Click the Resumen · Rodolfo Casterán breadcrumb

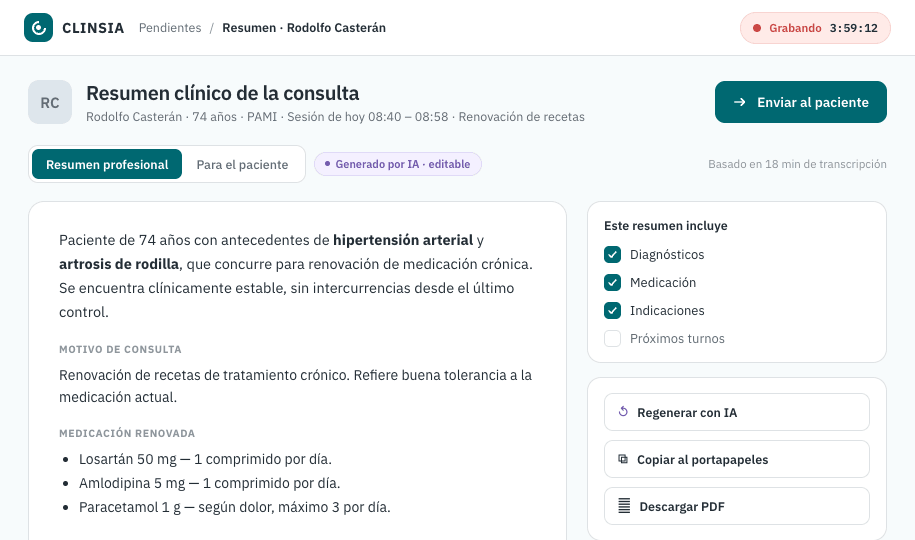point(304,28)
